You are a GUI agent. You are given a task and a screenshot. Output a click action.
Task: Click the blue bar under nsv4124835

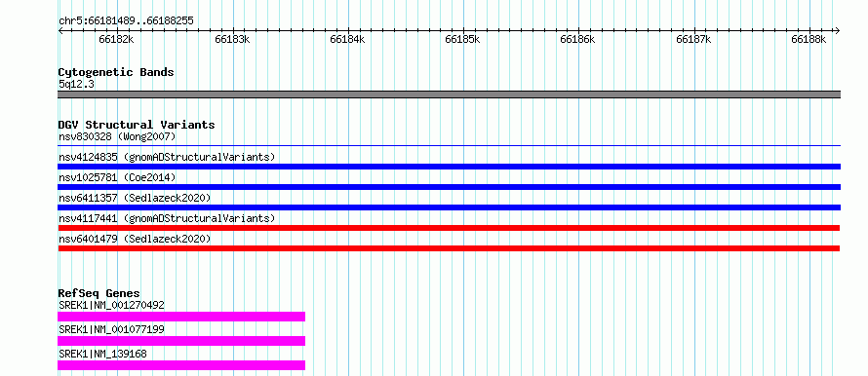click(449, 167)
